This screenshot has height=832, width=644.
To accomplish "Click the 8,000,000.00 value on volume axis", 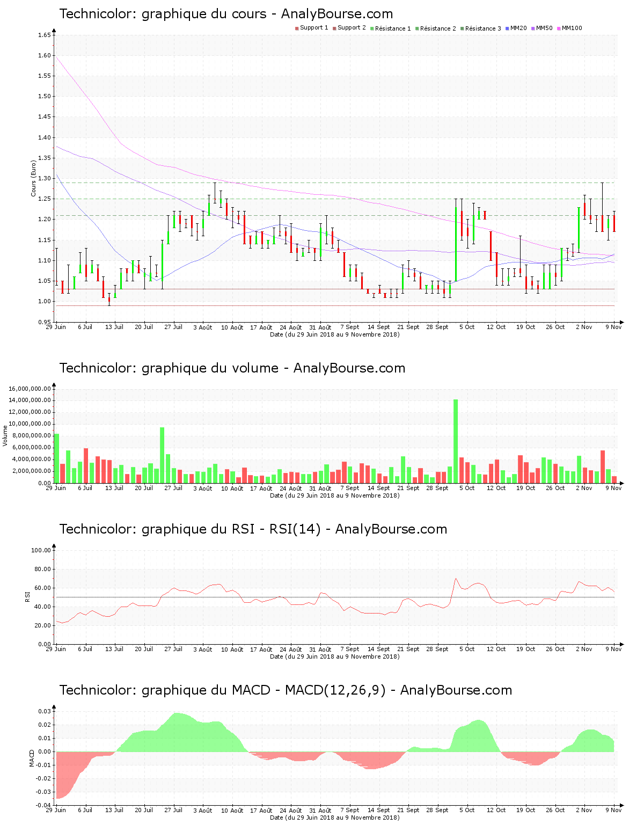I will (32, 436).
